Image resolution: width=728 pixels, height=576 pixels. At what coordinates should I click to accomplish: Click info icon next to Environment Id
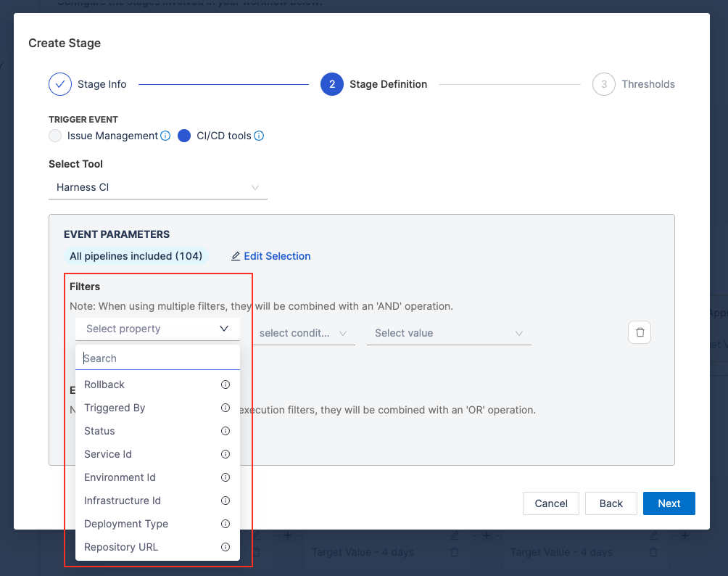226,477
